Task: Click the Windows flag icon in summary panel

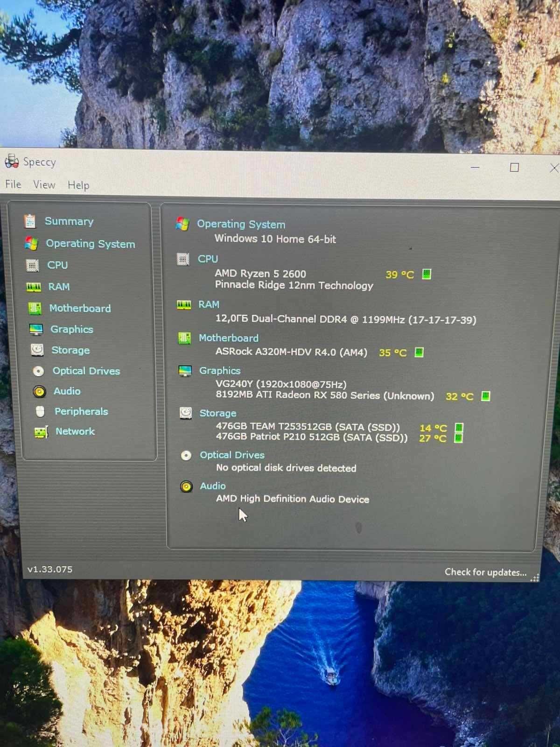Action: coord(182,224)
